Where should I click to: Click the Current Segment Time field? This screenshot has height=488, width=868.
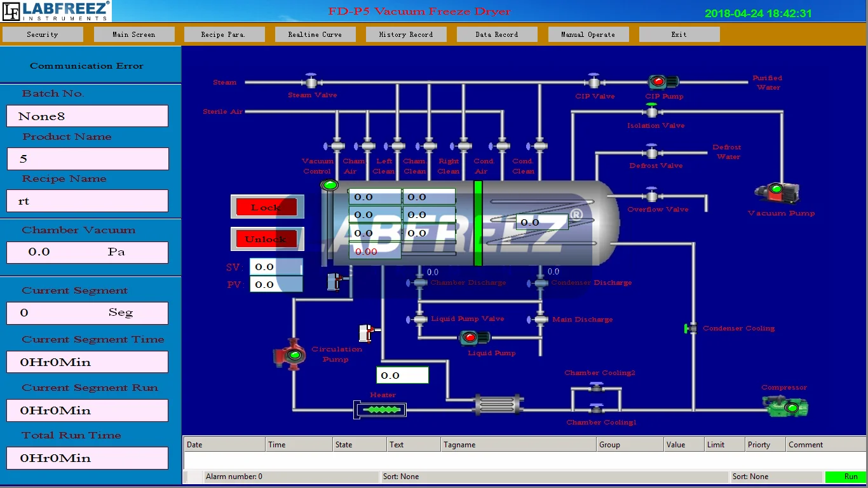tap(88, 362)
